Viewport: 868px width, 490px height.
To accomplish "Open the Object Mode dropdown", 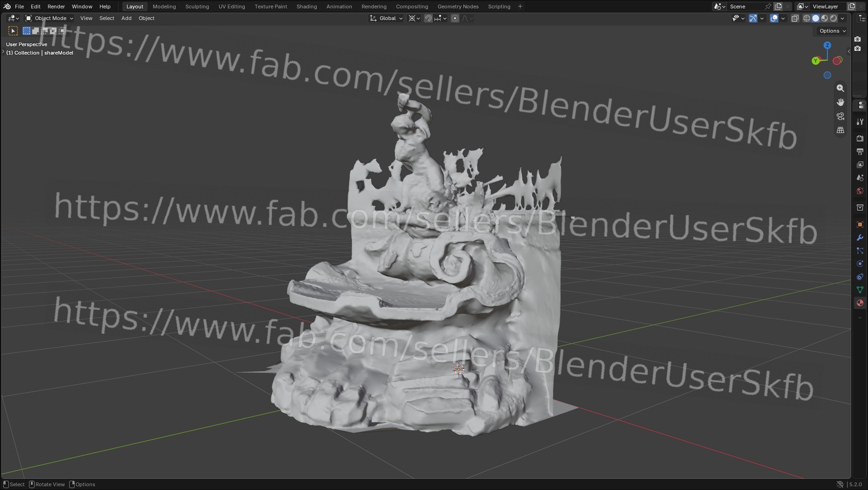I will (x=50, y=18).
